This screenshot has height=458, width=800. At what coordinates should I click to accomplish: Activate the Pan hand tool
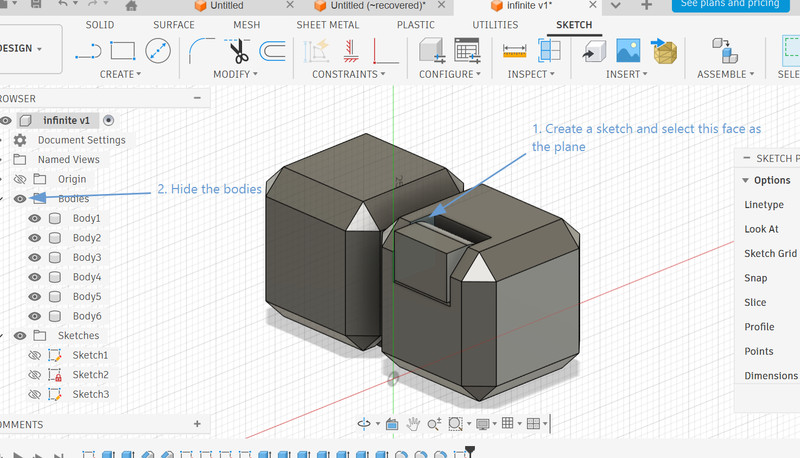click(x=413, y=423)
